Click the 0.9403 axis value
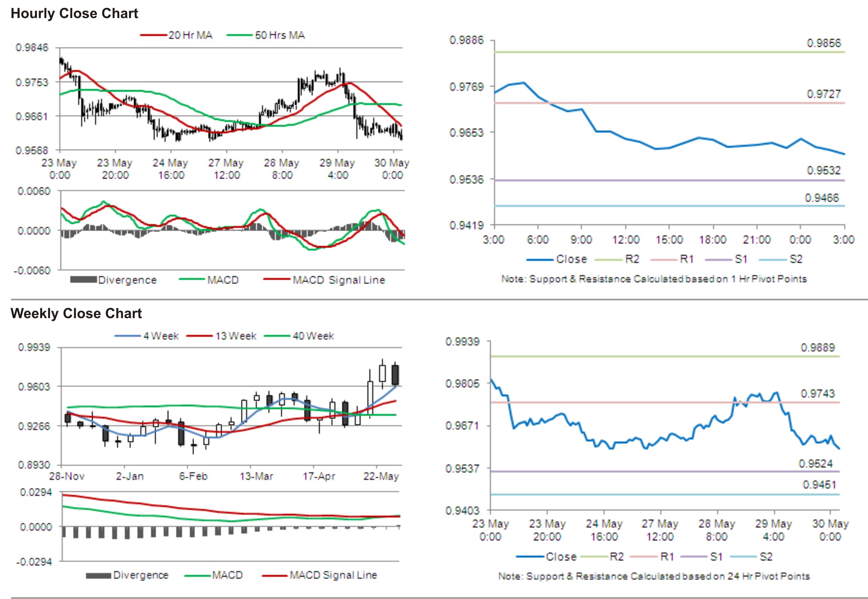Viewport: 868px width, 599px height. coord(463,511)
